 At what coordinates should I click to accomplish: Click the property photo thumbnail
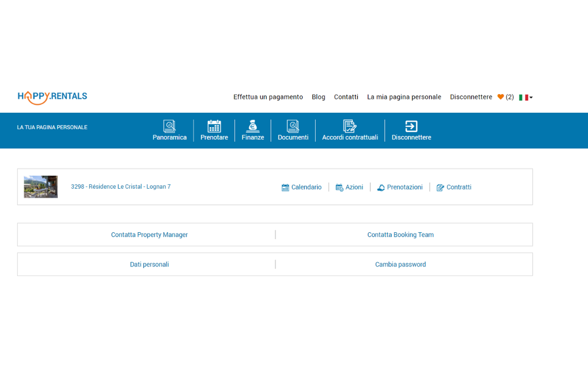click(x=41, y=187)
